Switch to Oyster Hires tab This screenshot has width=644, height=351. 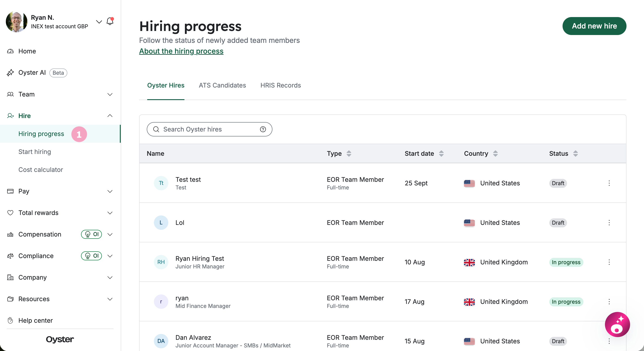coord(166,85)
